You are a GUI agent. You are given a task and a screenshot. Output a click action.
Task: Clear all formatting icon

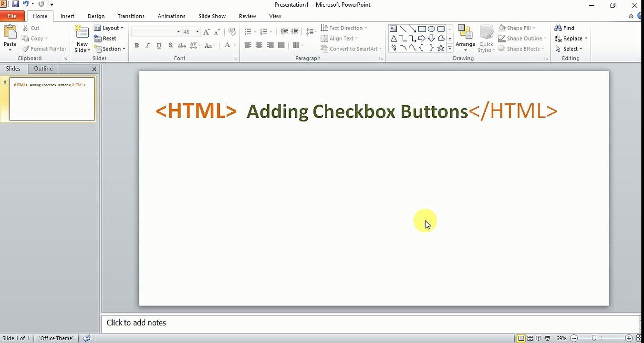click(x=232, y=32)
